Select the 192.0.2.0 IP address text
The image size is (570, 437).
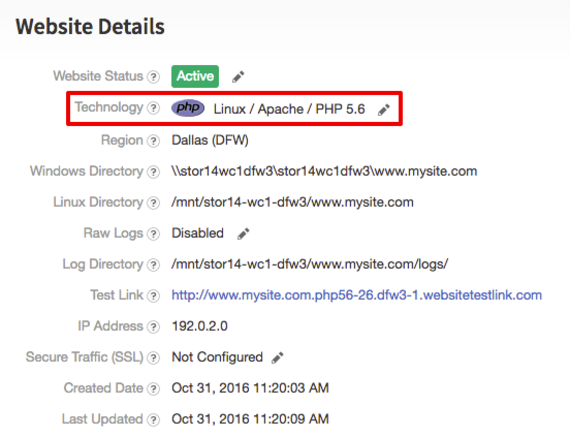(x=200, y=326)
